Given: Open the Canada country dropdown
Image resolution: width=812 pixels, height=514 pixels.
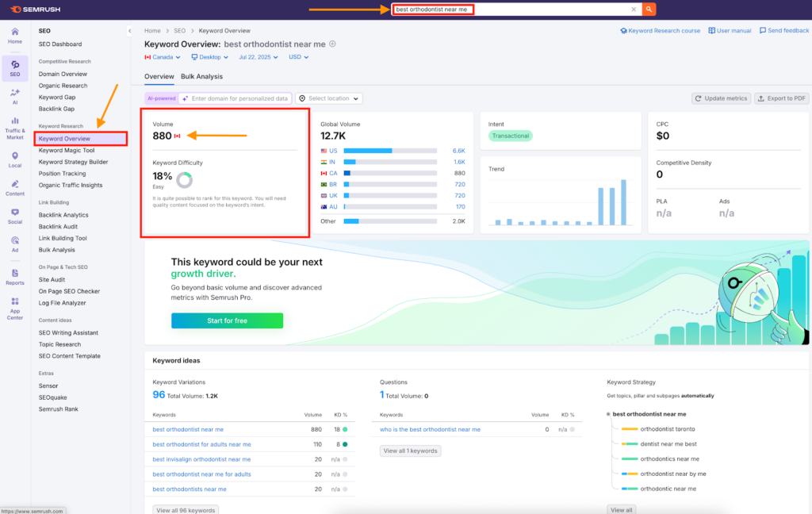Looking at the screenshot, I should (163, 57).
